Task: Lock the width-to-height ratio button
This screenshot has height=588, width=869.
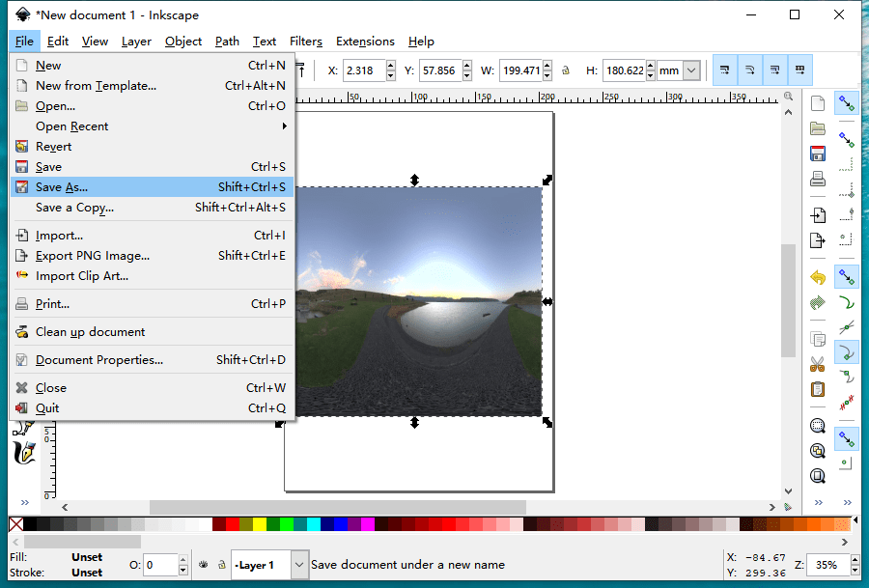Action: click(565, 70)
